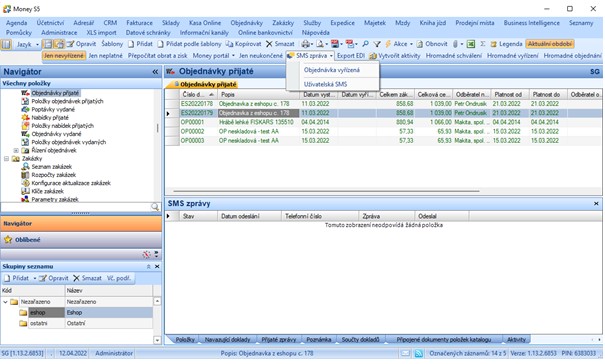Click the eshop folder icon

(x=23, y=313)
